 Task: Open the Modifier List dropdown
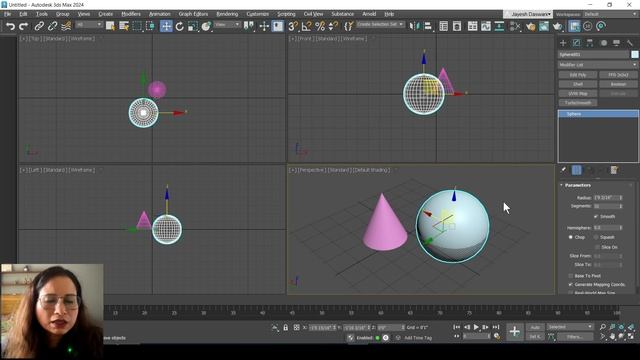[598, 64]
